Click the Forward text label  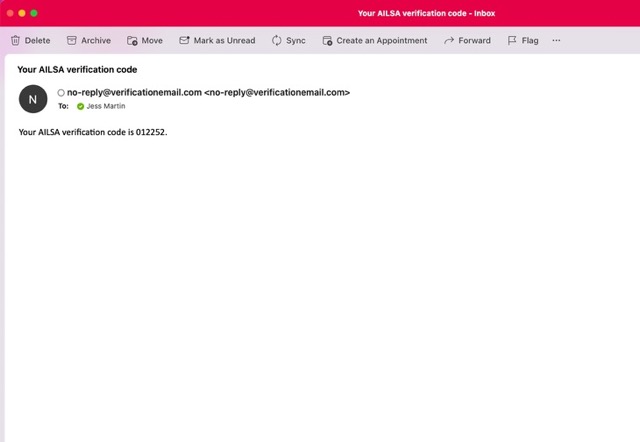tap(475, 40)
